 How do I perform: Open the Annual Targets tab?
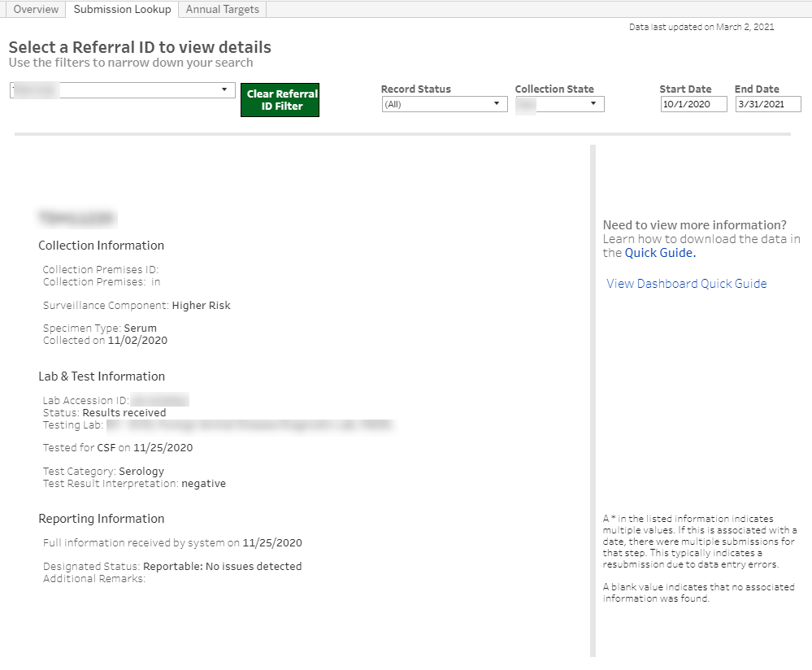coord(222,9)
